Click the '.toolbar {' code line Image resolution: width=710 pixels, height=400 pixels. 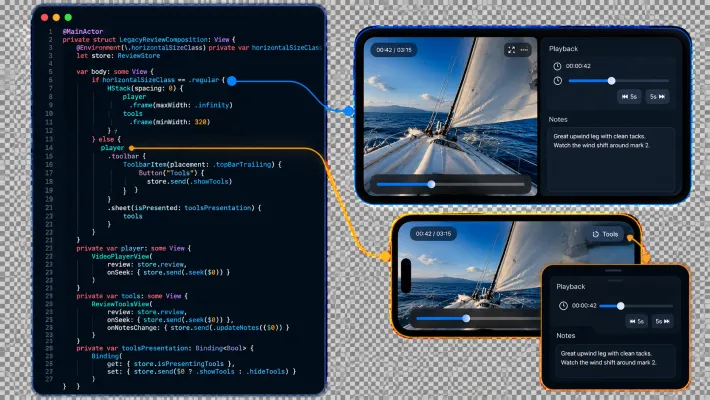[127, 156]
